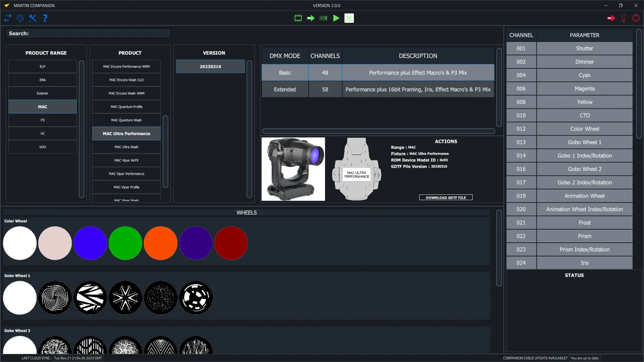This screenshot has height=362, width=644.
Task: Click the Product list scrollbar
Action: 165,152
